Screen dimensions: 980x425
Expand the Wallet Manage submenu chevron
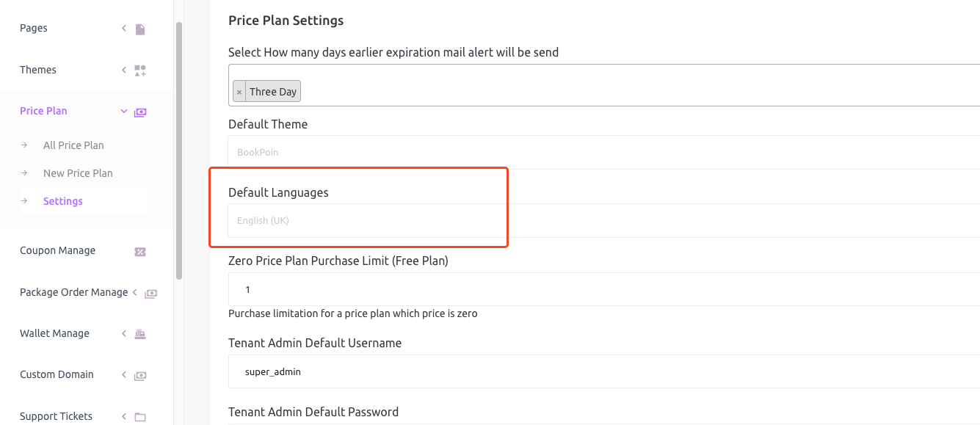tap(123, 333)
